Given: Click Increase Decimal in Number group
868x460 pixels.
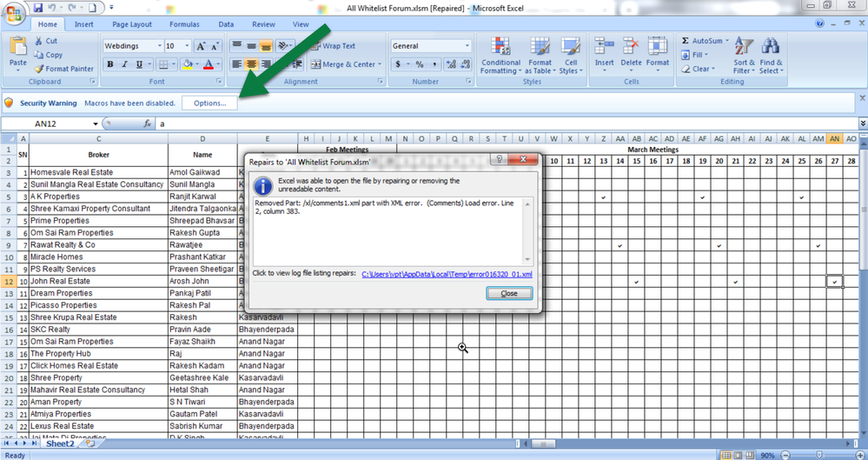Looking at the screenshot, I should 451,64.
